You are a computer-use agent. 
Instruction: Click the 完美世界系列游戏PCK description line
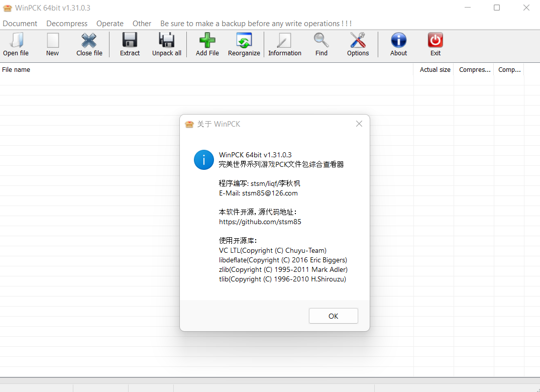[281, 164]
